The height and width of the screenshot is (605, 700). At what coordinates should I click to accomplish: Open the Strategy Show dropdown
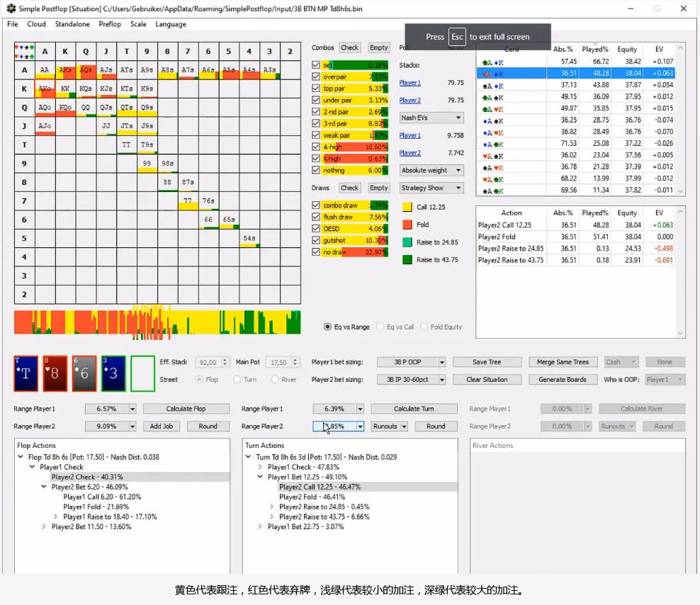tap(431, 188)
